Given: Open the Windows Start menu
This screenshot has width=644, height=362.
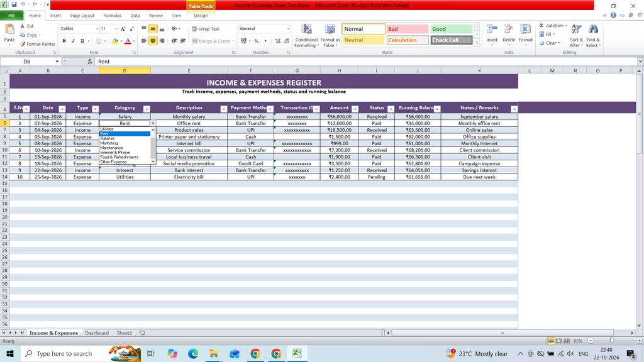Looking at the screenshot, I should pos(10,353).
